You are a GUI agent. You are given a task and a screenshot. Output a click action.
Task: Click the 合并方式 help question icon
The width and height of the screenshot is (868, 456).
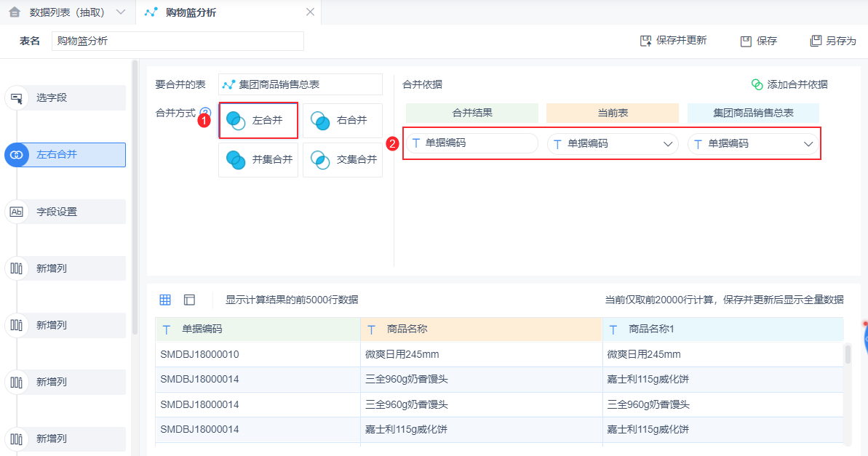click(x=205, y=113)
